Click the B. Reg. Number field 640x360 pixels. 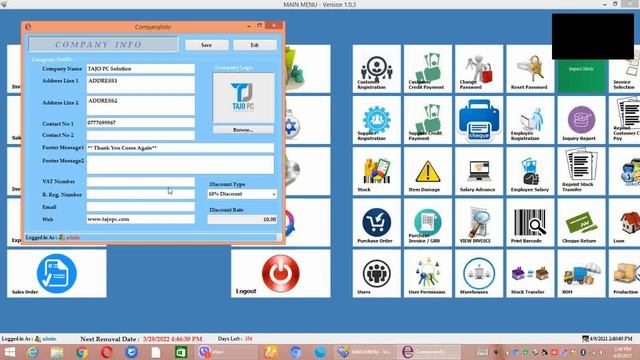click(x=140, y=194)
